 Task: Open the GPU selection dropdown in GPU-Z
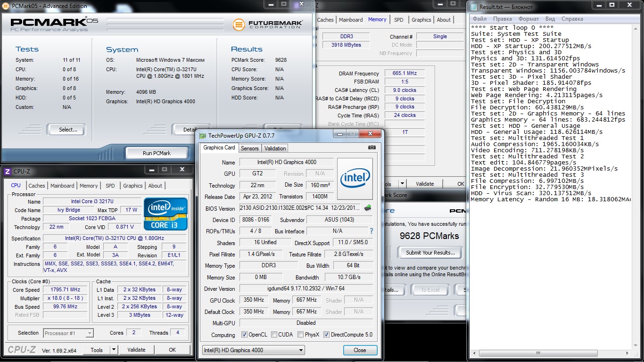click(254, 350)
